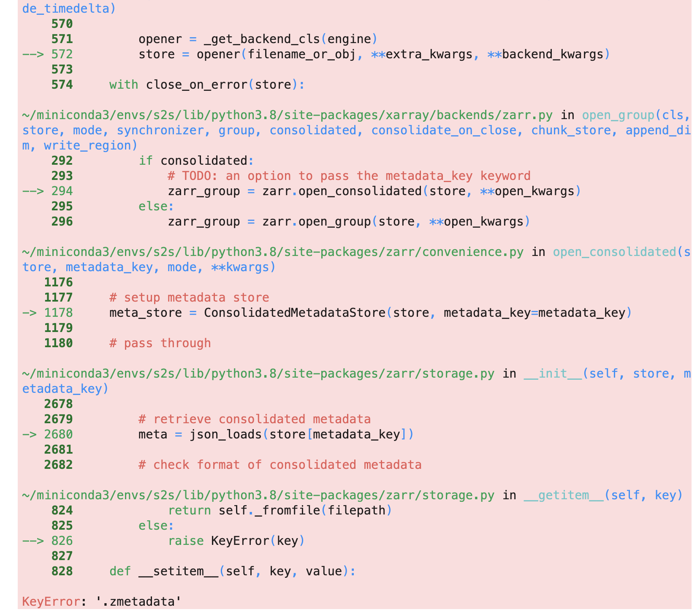Click 'return self._fromfile(filepath)' line
Image resolution: width=700 pixels, height=615 pixels.
(x=280, y=510)
